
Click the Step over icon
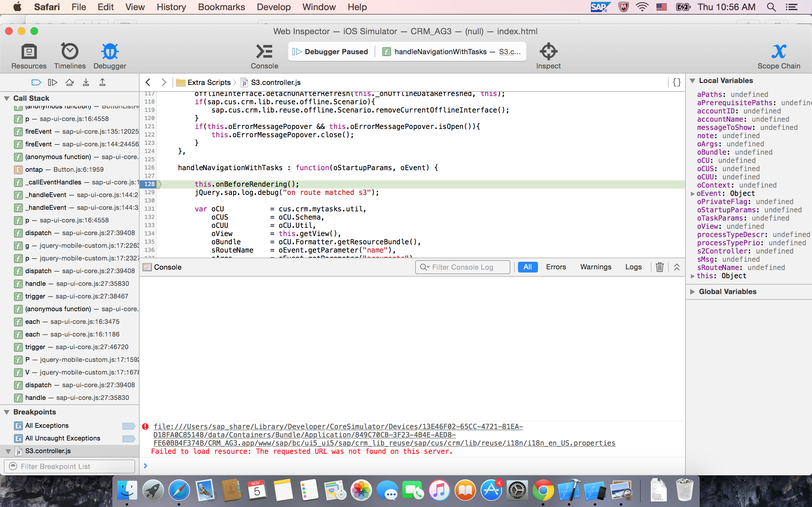tap(69, 82)
